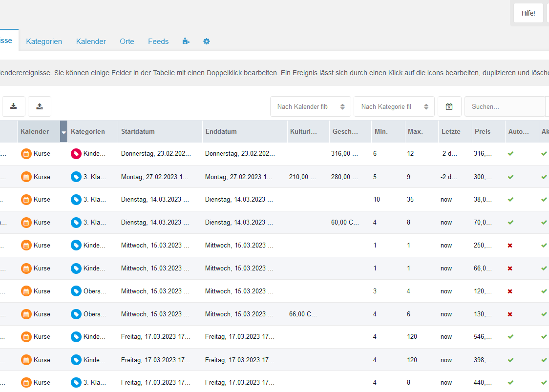The width and height of the screenshot is (549, 392).
Task: Click Kurse calendar icon in 120 price row
Action: pyautogui.click(x=26, y=291)
